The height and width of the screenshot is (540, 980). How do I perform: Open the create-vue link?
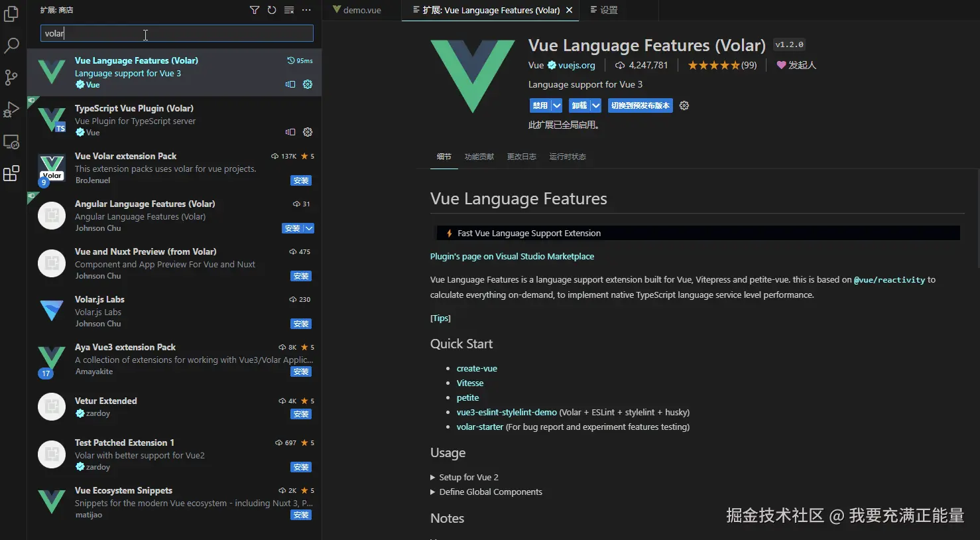point(477,368)
